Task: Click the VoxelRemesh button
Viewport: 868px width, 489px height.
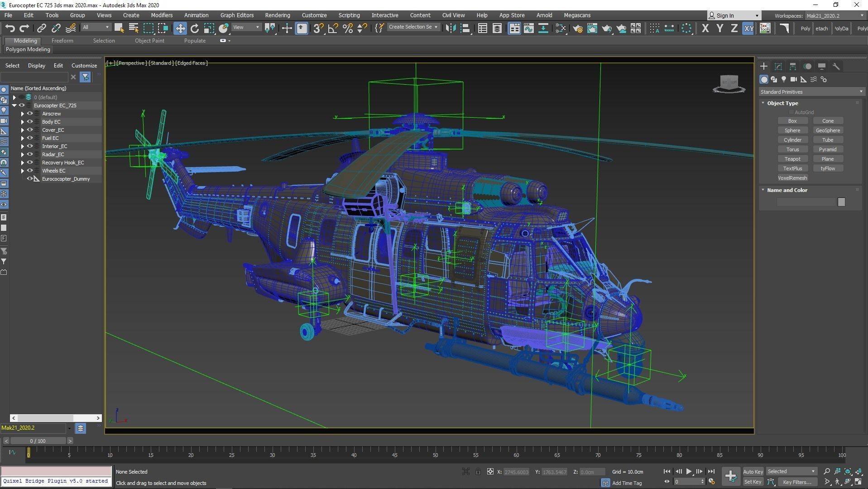Action: [x=792, y=178]
